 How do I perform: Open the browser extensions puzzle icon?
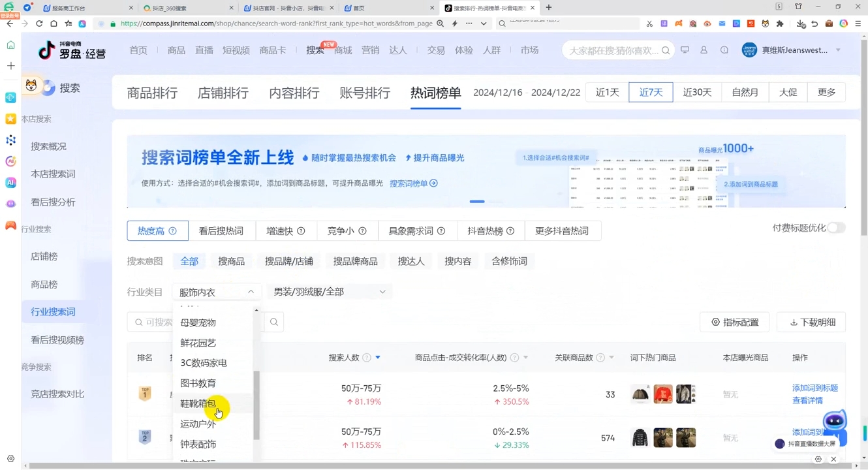pyautogui.click(x=781, y=23)
